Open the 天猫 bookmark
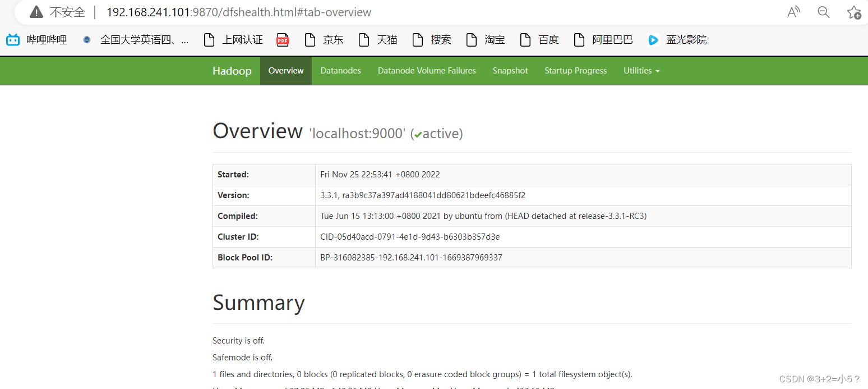 click(x=378, y=40)
